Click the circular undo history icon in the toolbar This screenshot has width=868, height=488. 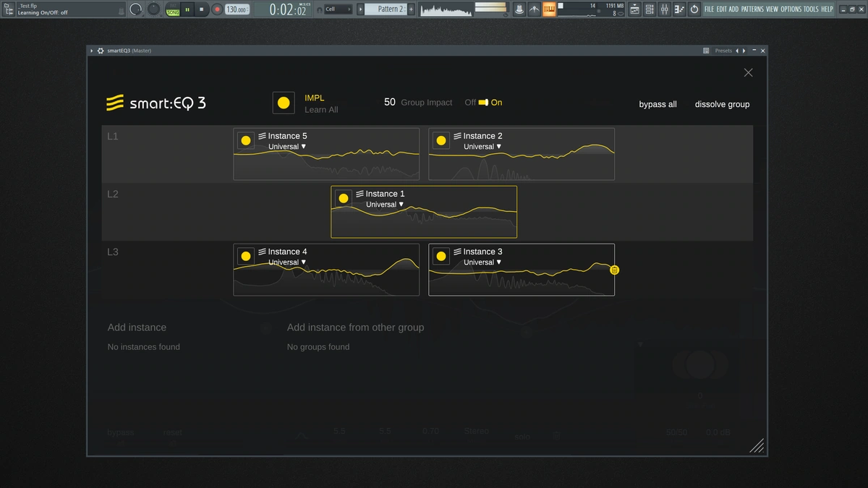coord(694,9)
